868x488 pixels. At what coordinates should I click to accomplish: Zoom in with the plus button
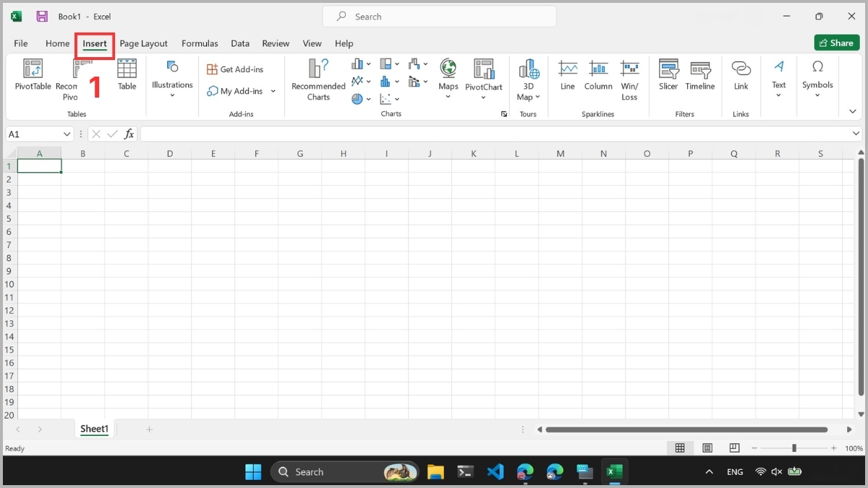click(x=834, y=448)
